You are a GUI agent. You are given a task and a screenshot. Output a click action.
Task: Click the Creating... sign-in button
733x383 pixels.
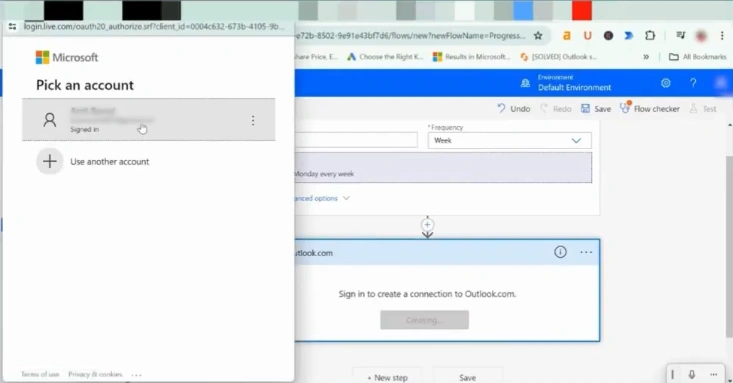click(424, 320)
